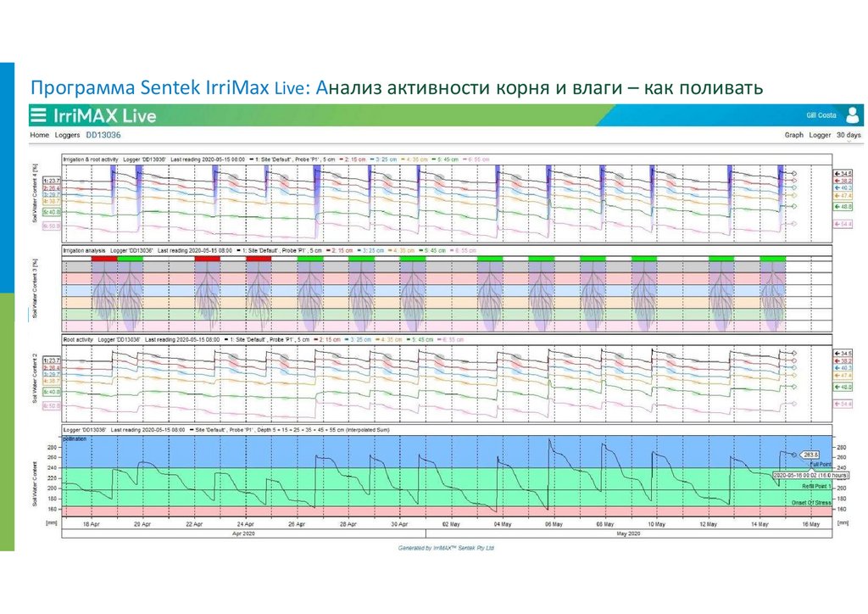
Task: Select the '30 Apr' date on the time axis
Action: 399,524
